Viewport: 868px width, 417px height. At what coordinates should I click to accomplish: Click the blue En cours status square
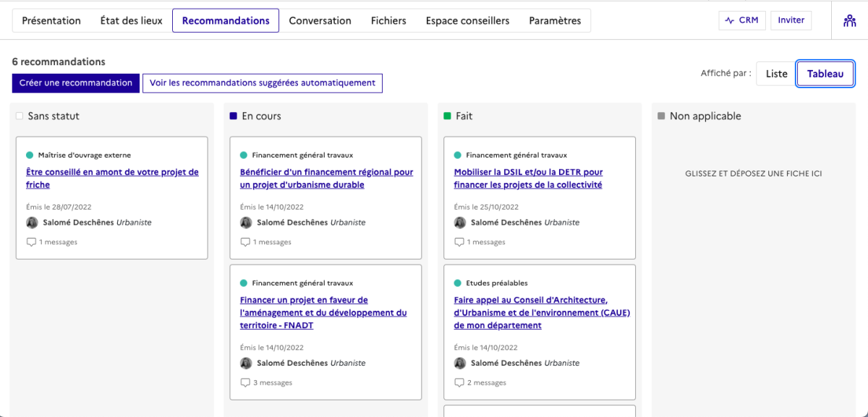click(233, 116)
